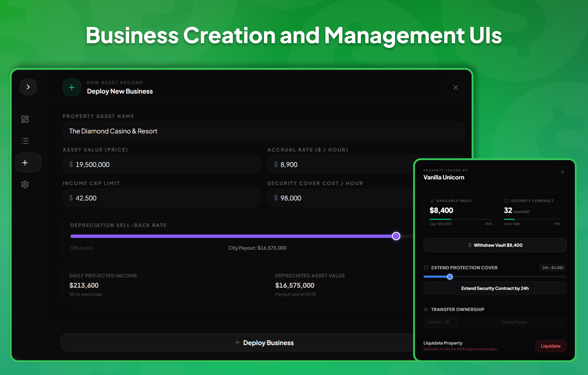Open the settings gear in sidebar
The image size is (588, 375).
point(25,184)
